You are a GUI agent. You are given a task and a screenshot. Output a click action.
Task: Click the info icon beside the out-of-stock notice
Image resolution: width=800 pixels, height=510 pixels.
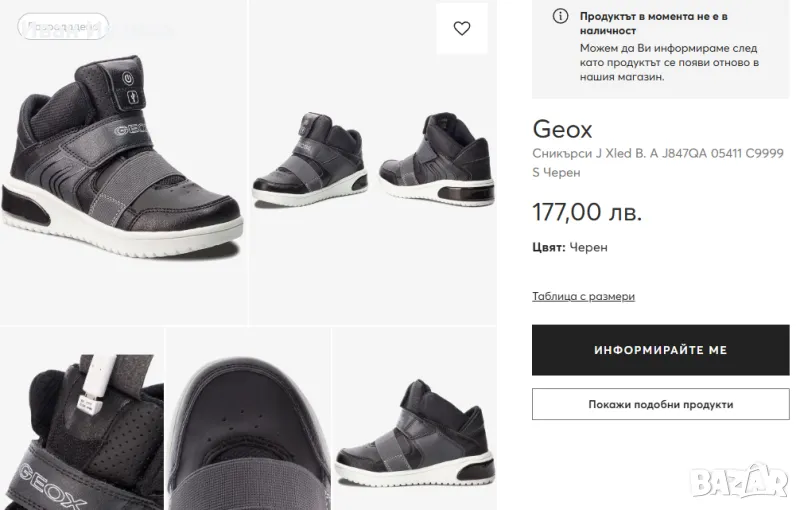click(560, 16)
